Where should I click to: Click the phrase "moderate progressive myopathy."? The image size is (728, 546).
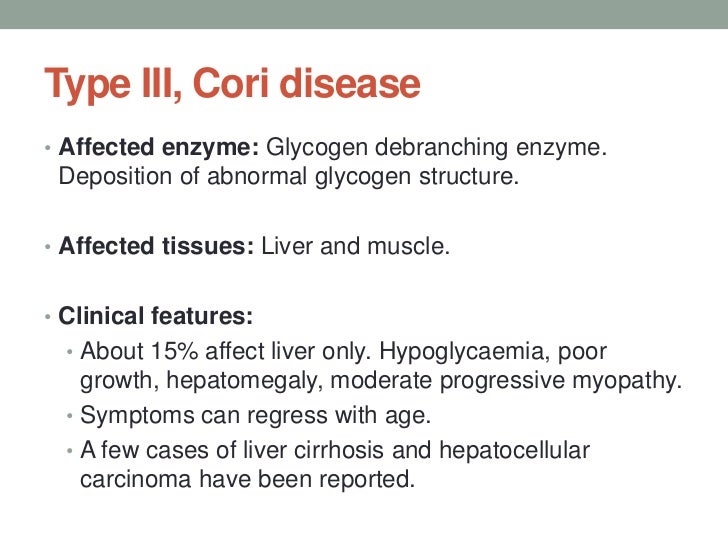(x=506, y=382)
